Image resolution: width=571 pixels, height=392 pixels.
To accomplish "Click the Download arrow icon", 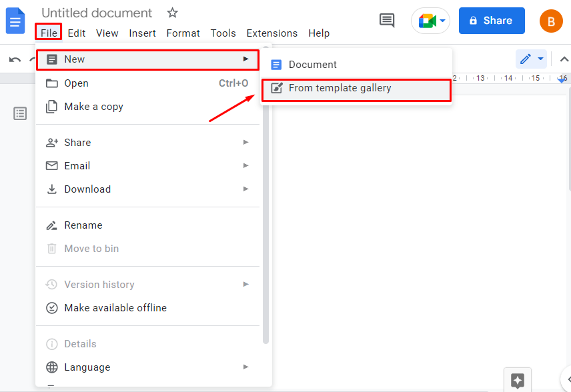I will click(x=52, y=189).
